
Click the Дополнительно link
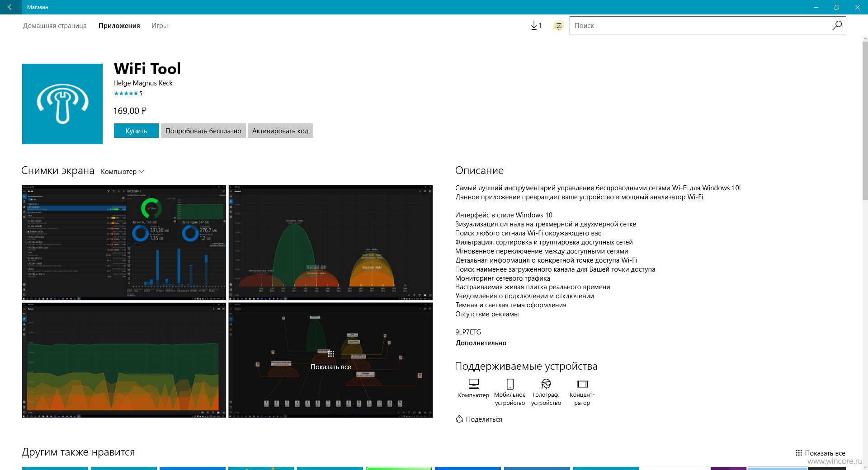(x=481, y=343)
